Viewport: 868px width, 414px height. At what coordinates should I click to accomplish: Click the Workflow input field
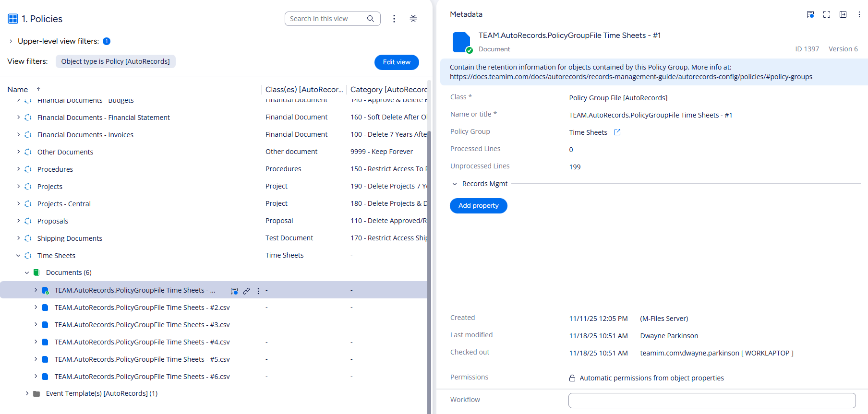(711, 400)
